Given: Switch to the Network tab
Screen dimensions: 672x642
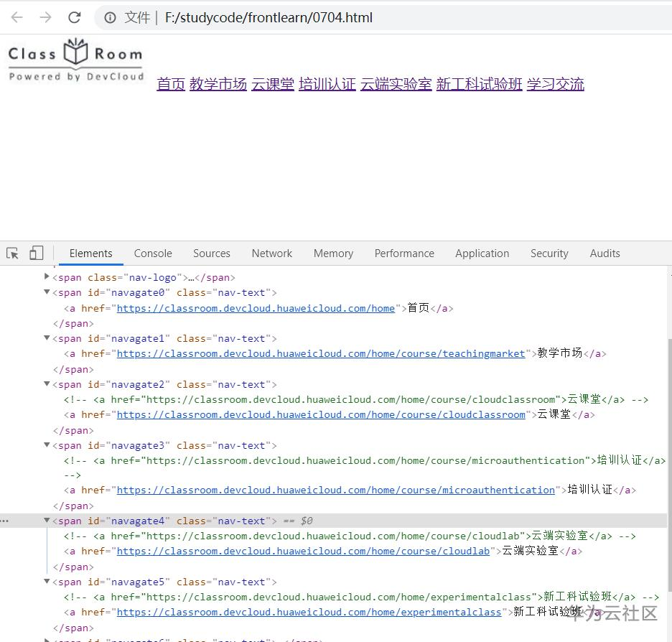Looking at the screenshot, I should 271,253.
